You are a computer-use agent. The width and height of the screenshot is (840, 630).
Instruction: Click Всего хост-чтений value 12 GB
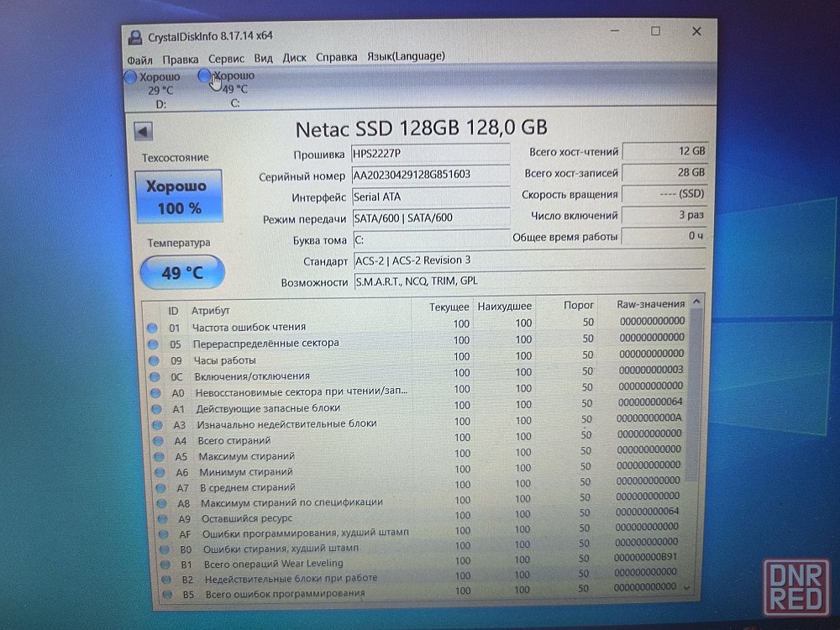pos(664,151)
